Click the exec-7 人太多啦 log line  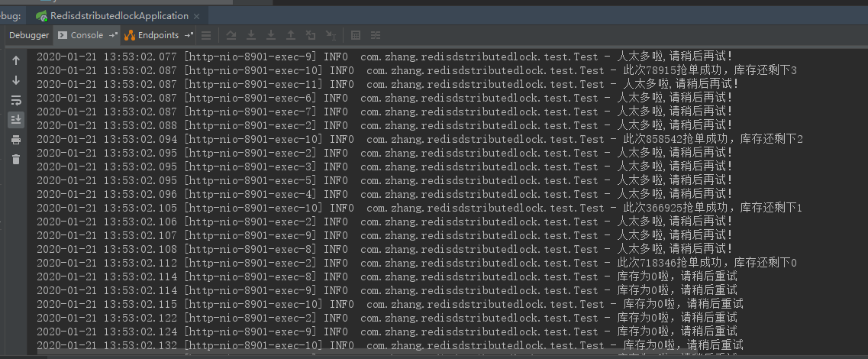384,112
